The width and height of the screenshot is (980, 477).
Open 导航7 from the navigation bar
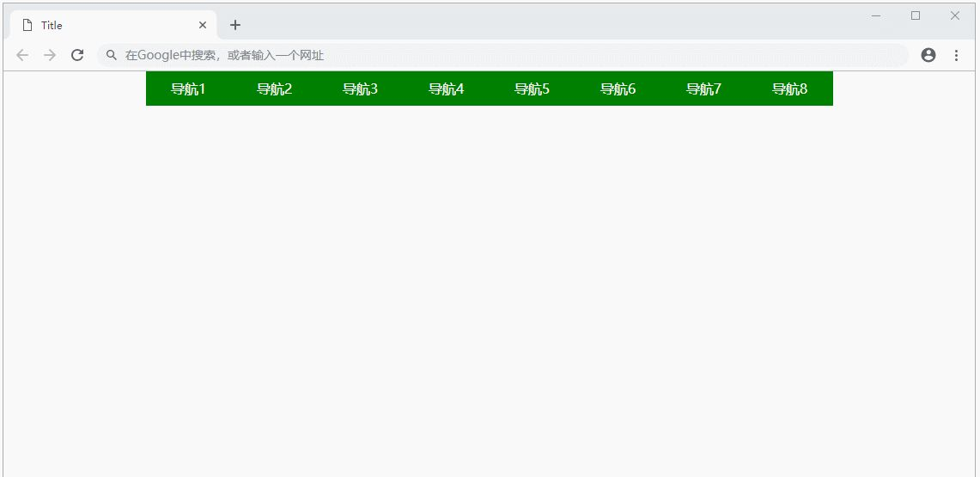pos(703,89)
